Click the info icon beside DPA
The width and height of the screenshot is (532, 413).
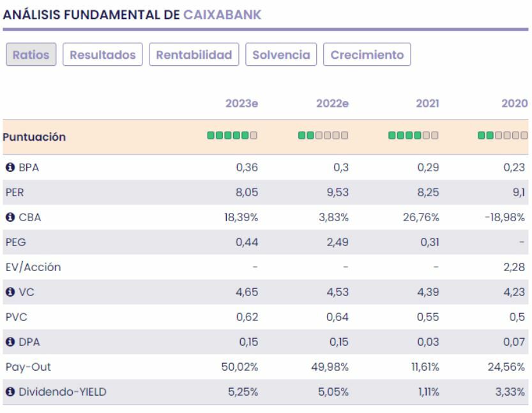click(10, 342)
